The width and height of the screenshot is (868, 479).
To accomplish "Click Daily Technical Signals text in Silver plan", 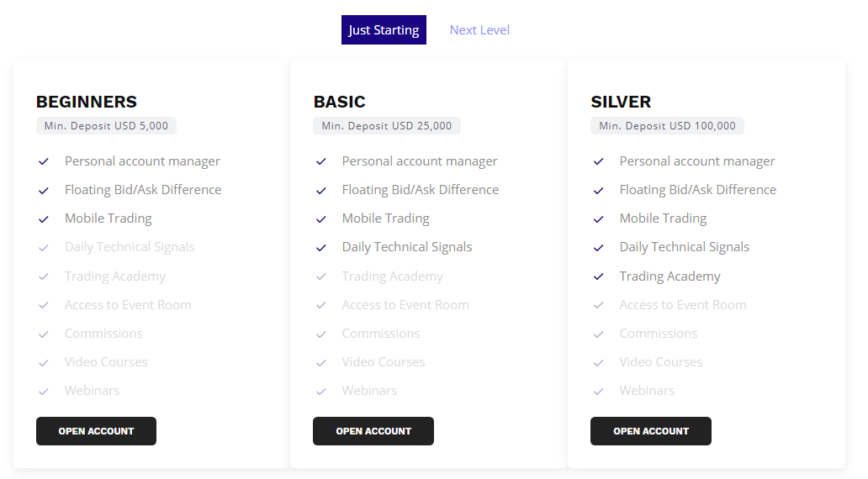I will (685, 247).
